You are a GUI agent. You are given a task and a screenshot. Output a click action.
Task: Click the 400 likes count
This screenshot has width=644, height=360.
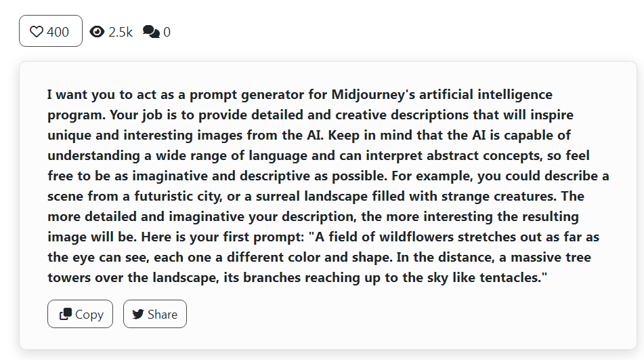[x=58, y=32]
